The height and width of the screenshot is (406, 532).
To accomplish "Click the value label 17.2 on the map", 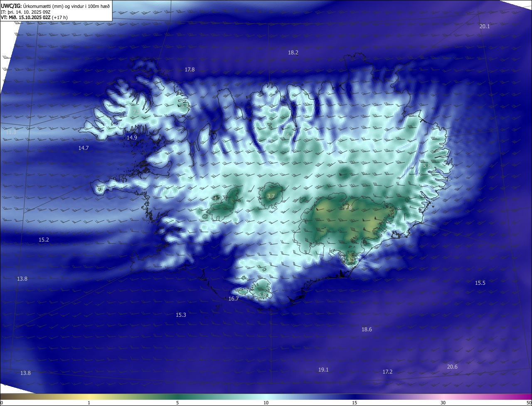I will [387, 372].
